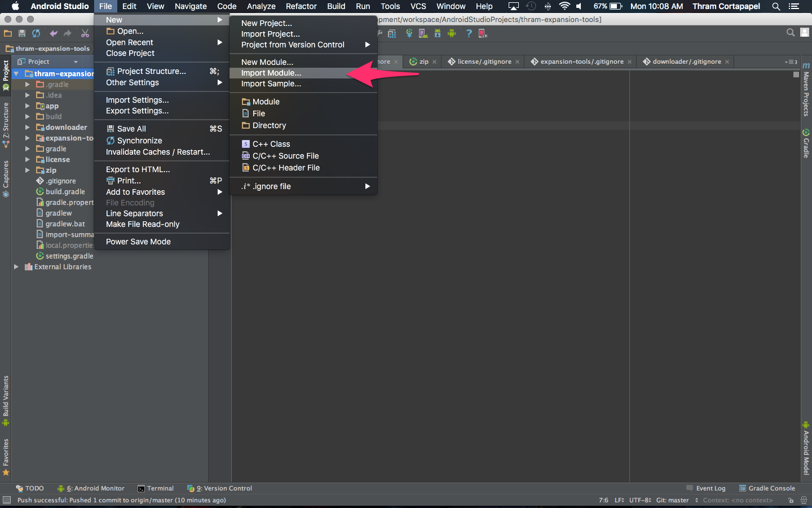This screenshot has width=812, height=508.
Task: Click the Redo arrow toolbar icon
Action: click(x=68, y=34)
